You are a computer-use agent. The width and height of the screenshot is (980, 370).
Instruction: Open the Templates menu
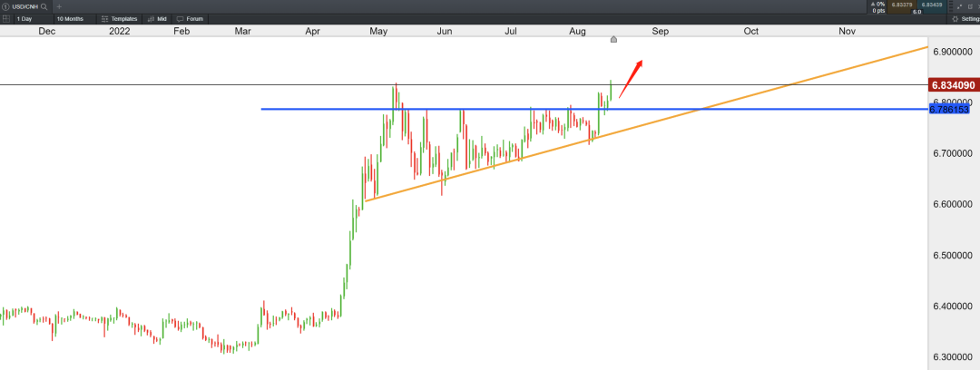coord(120,19)
